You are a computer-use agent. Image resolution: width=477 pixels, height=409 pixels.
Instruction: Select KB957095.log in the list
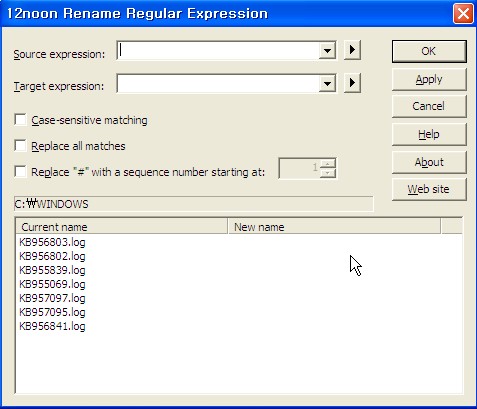[52, 312]
